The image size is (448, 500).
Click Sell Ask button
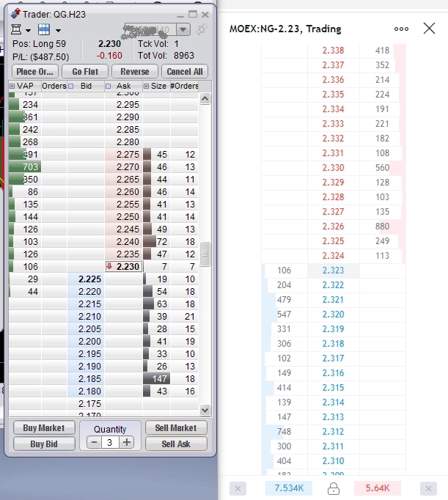coord(176,444)
